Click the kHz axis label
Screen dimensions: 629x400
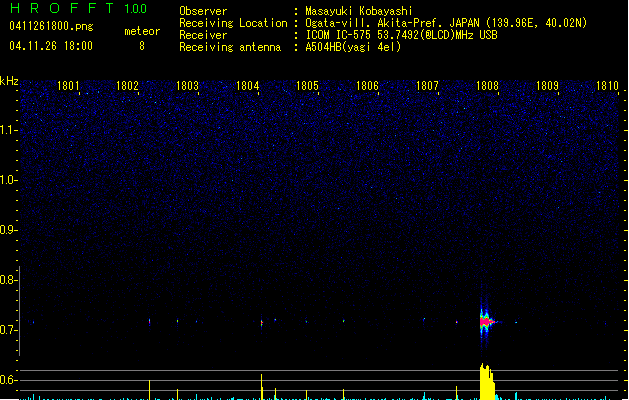tap(9, 81)
